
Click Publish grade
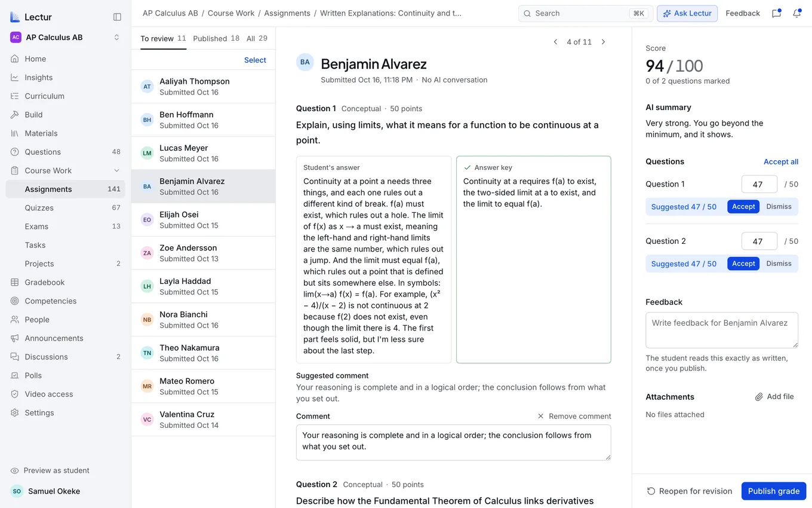[773, 491]
